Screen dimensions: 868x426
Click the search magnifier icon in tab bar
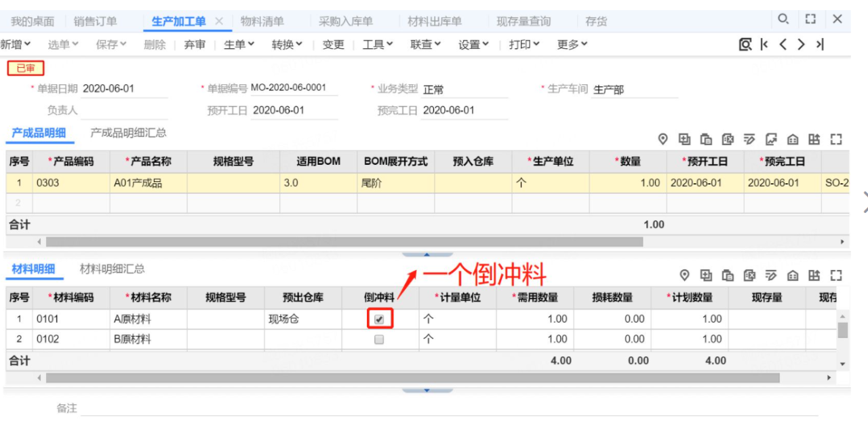[783, 19]
